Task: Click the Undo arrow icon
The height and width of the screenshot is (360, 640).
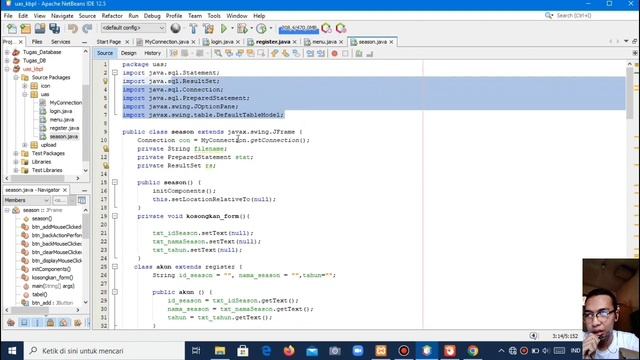Action: pyautogui.click(x=73, y=28)
